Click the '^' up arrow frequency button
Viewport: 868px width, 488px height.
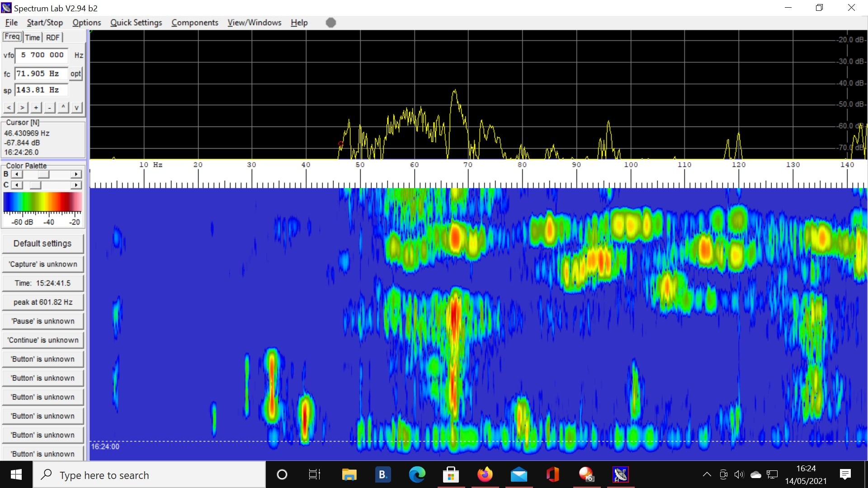click(63, 108)
